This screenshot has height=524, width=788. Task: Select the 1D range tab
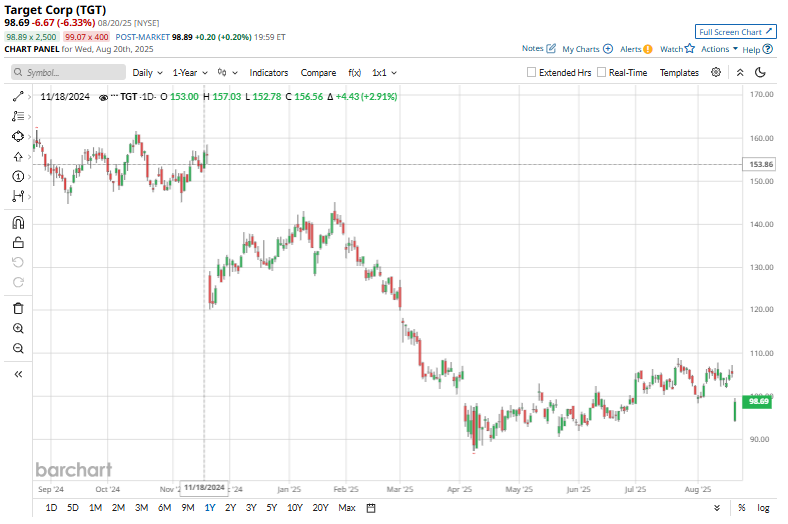pyautogui.click(x=51, y=508)
